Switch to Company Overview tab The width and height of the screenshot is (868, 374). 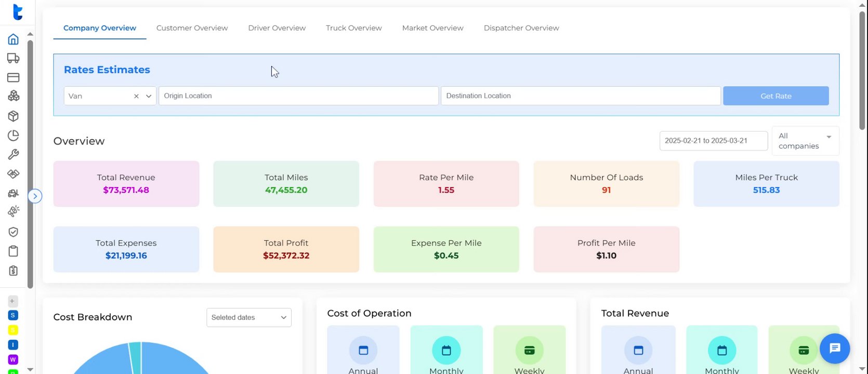tap(100, 28)
